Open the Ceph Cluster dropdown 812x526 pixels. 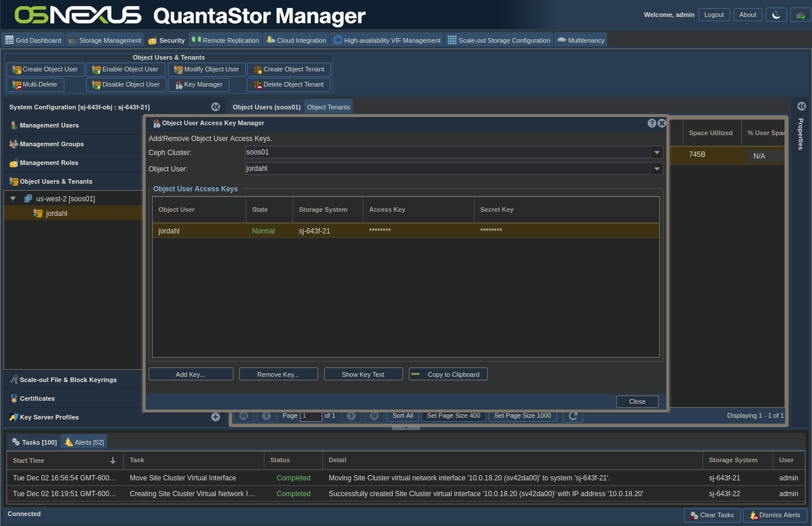tap(657, 153)
